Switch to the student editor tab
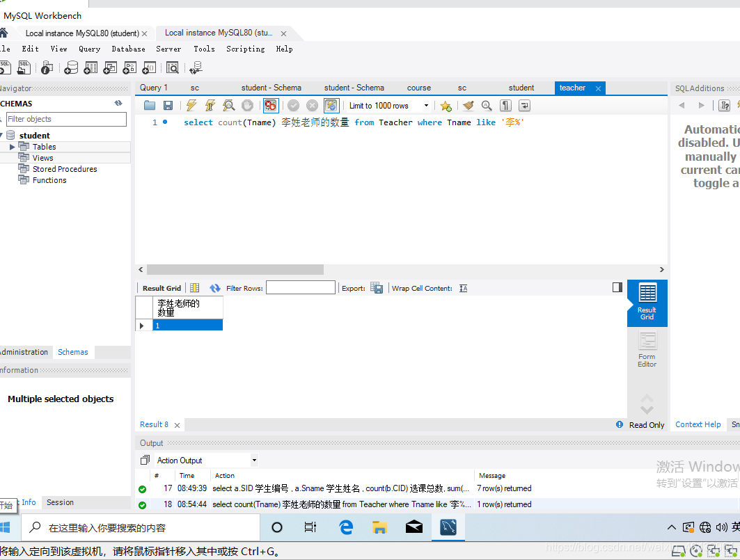Screen dimensions: 740x560 [521, 88]
